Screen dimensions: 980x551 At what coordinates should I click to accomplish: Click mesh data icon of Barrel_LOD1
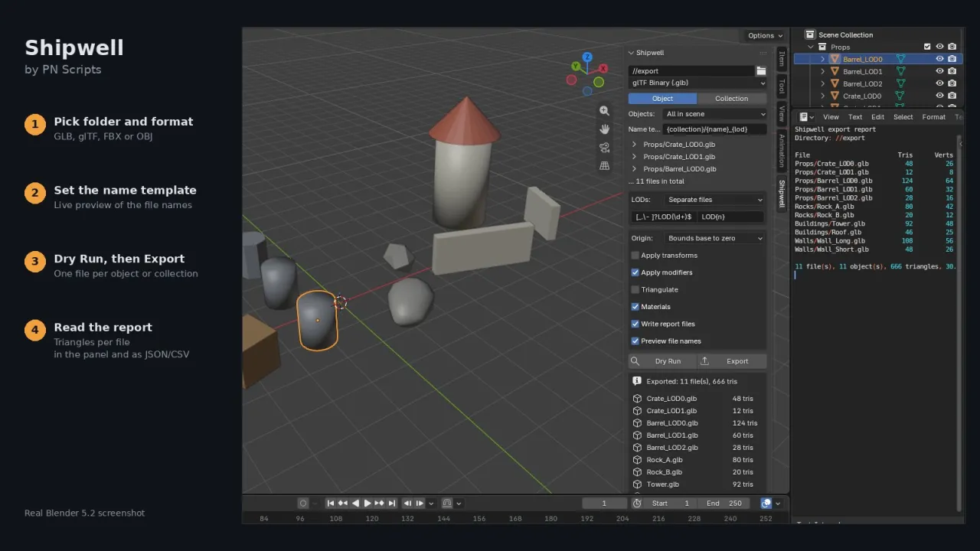900,71
